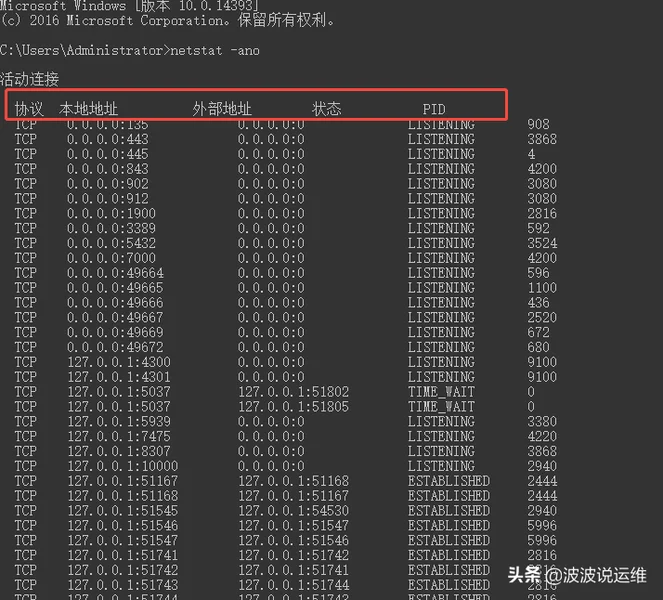This screenshot has height=600, width=663.
Task: Select the copyright line "(c) 2016 Microsoft Corporation"
Action: point(114,20)
